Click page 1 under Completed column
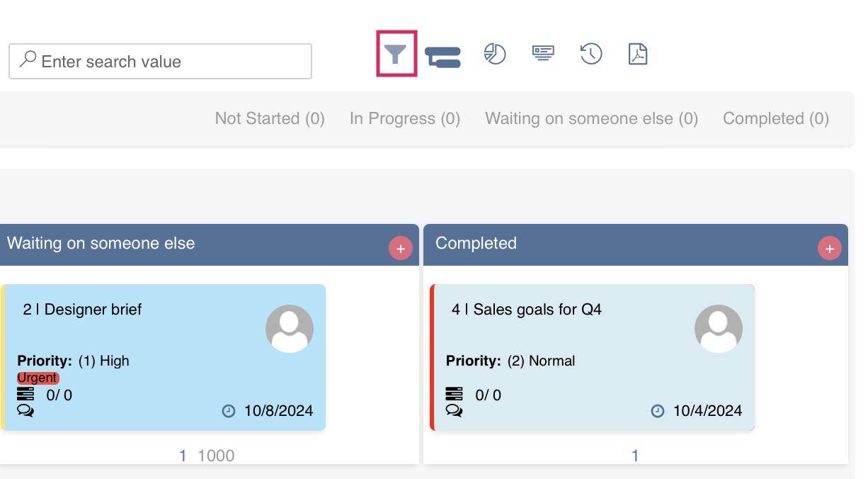868x479 pixels. click(x=635, y=455)
